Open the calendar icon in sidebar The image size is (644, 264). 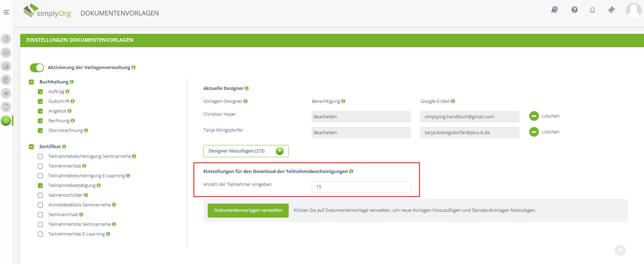coord(6,80)
